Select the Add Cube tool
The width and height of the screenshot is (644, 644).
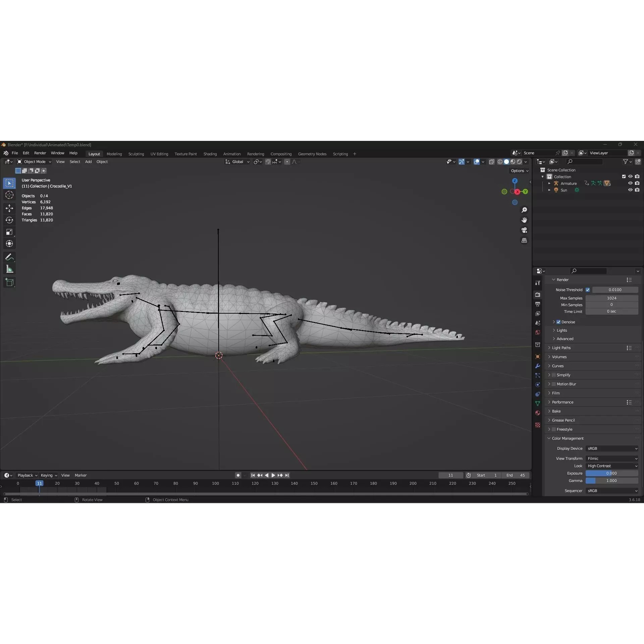(9, 282)
